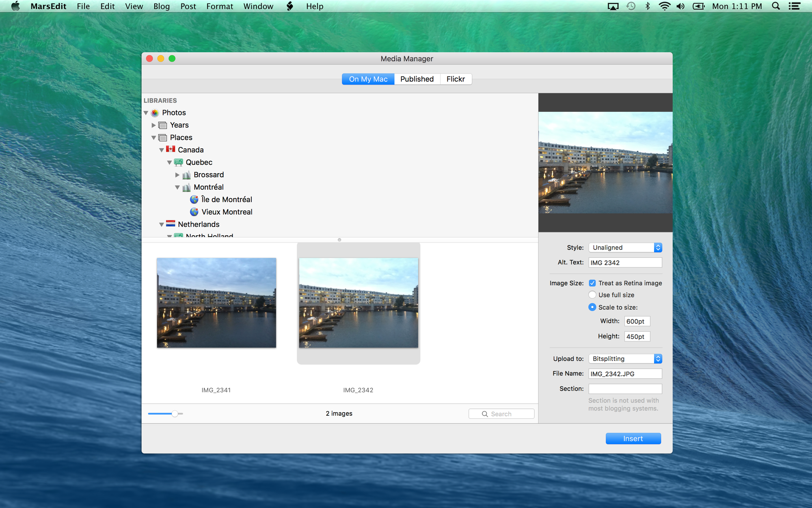Select the Use full size radio button
Viewport: 812px width, 508px height.
(x=592, y=294)
